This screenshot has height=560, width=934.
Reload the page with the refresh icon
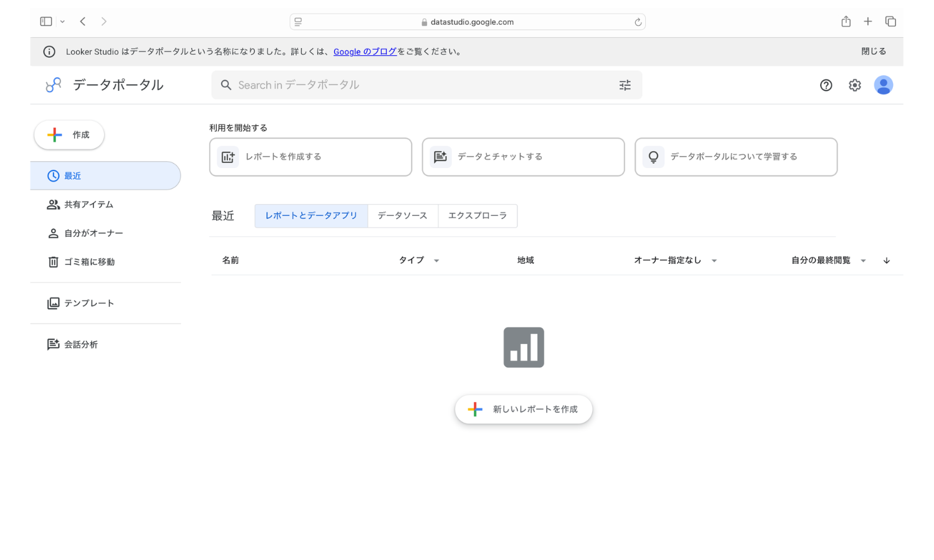(x=638, y=22)
